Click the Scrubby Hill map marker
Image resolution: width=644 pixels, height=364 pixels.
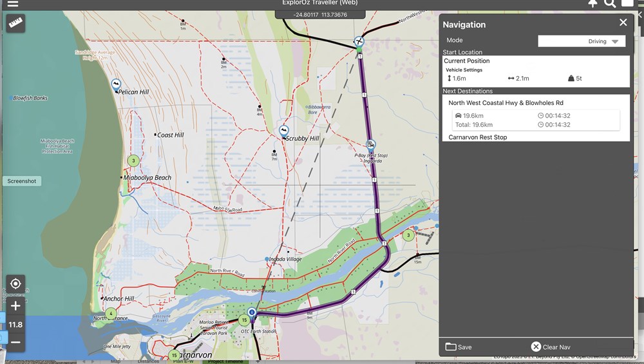284,131
